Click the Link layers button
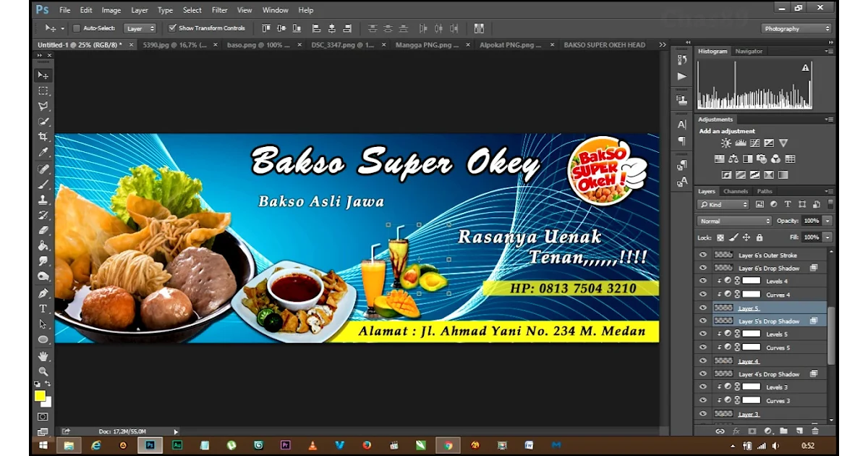 pyautogui.click(x=720, y=431)
